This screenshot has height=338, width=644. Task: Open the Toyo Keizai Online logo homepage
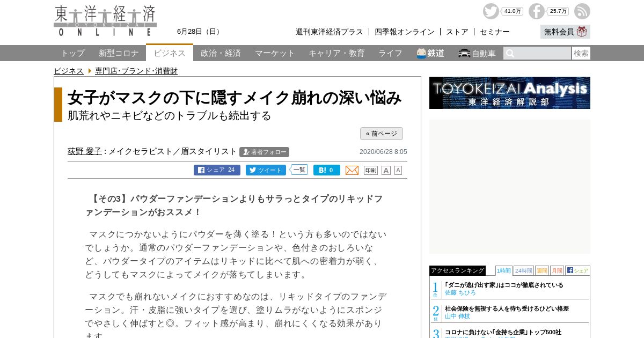coord(105,21)
